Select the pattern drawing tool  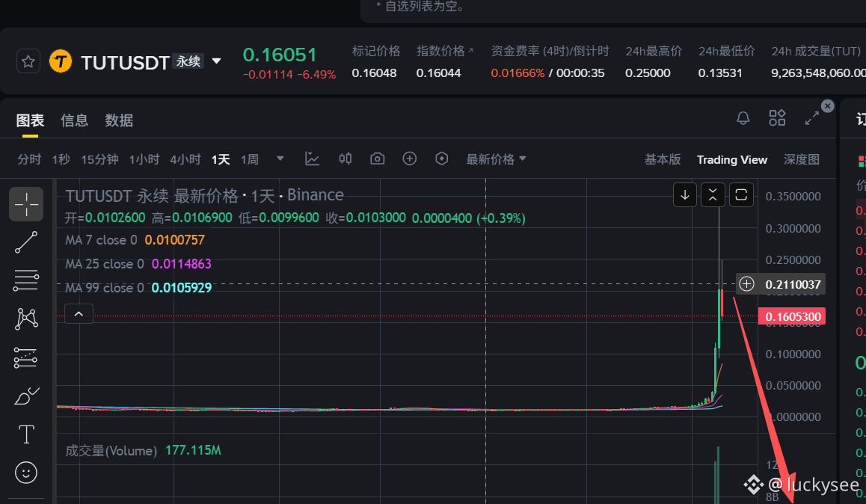[x=26, y=319]
